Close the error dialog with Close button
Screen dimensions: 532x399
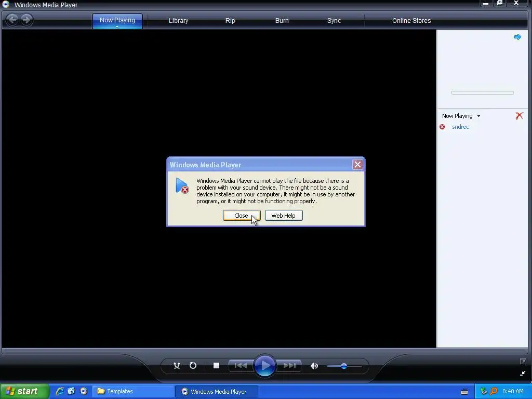[242, 216]
